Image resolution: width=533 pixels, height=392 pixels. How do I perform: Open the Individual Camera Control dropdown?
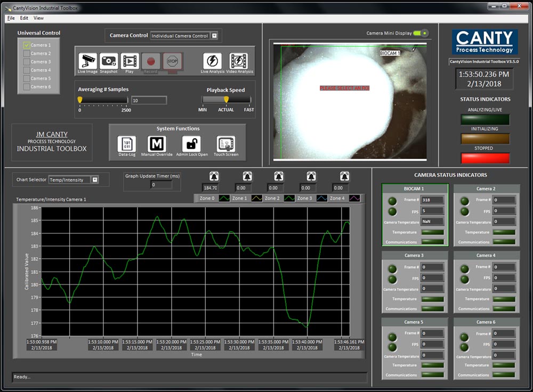214,36
